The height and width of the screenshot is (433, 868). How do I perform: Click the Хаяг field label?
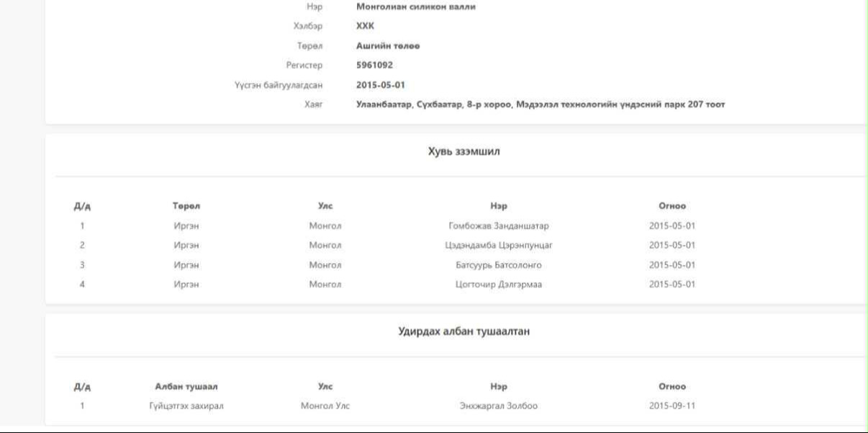coord(313,104)
